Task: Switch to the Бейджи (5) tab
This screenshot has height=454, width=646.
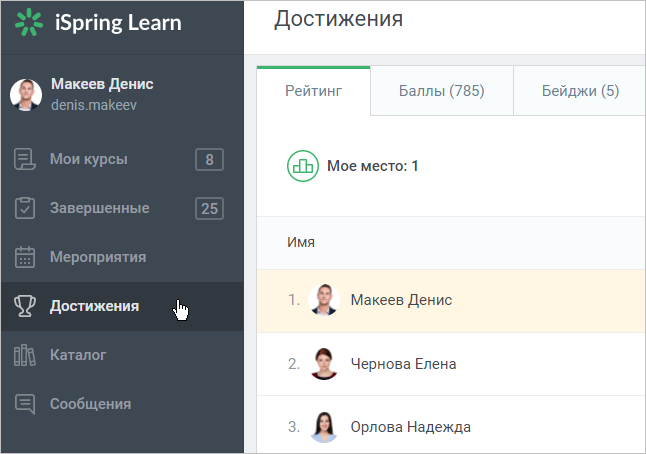Action: 580,91
